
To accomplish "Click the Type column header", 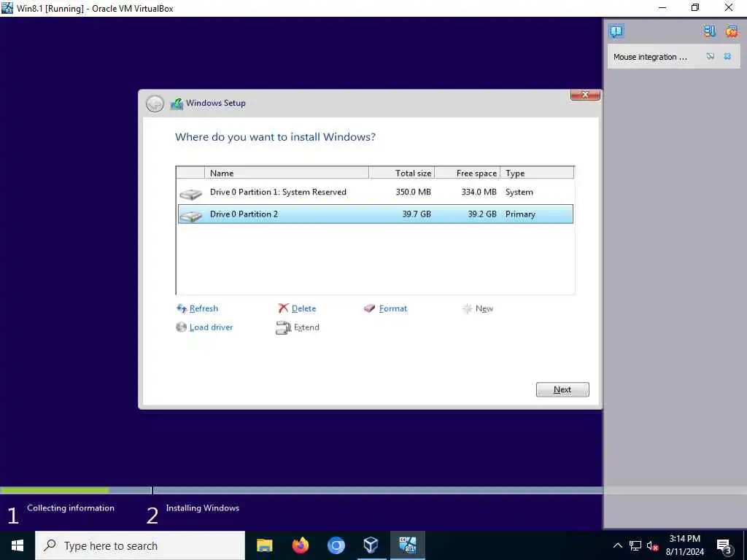I will pyautogui.click(x=538, y=173).
